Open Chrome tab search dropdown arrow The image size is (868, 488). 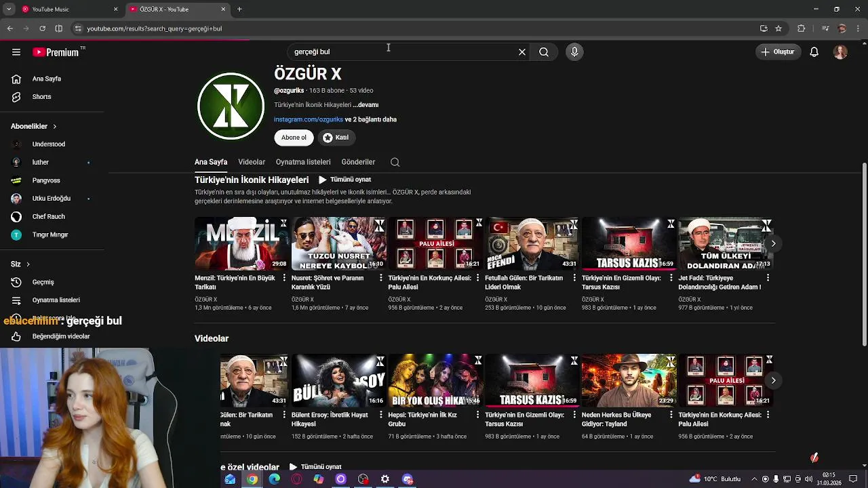(x=9, y=9)
